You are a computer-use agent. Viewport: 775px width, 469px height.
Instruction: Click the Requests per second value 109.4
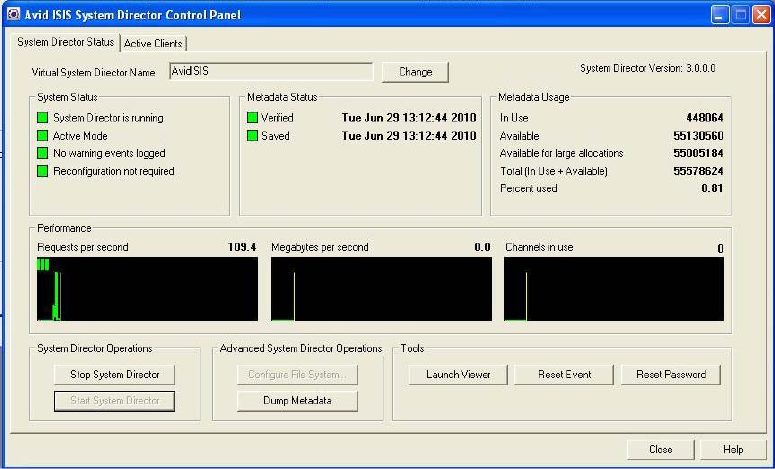coord(242,247)
